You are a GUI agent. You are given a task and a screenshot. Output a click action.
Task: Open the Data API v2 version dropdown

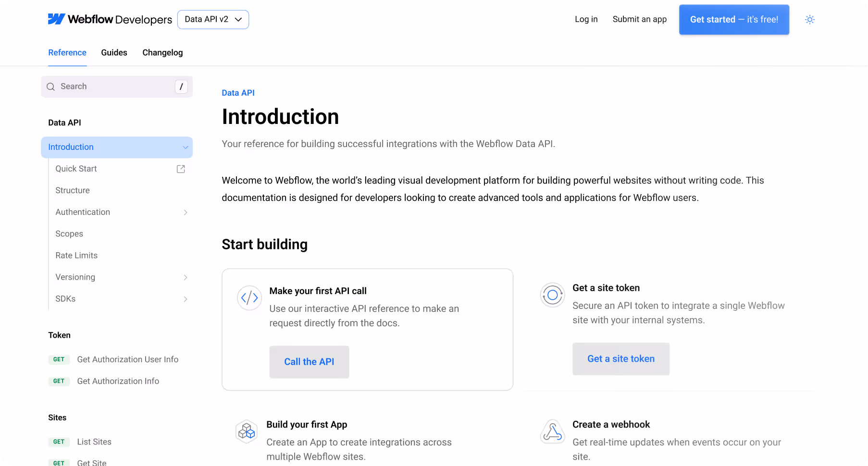click(x=213, y=20)
